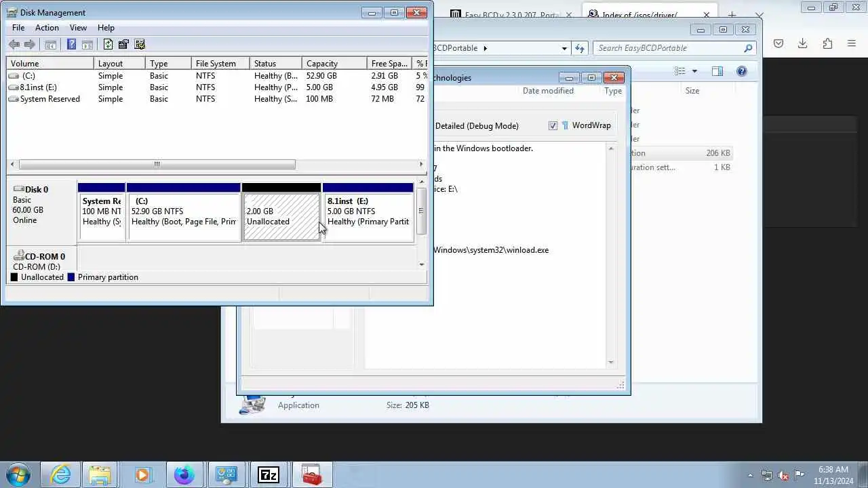Click the Explorer help question mark icon

(x=742, y=71)
